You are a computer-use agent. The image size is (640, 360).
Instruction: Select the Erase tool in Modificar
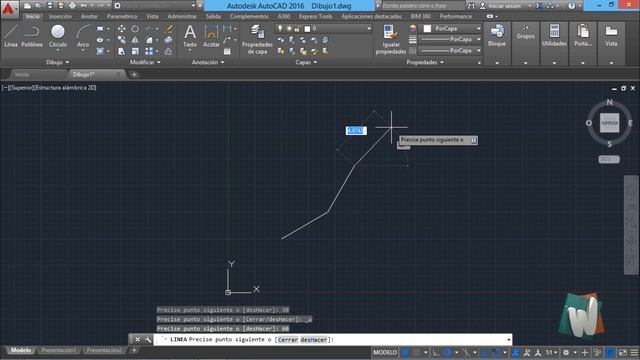pyautogui.click(x=169, y=29)
